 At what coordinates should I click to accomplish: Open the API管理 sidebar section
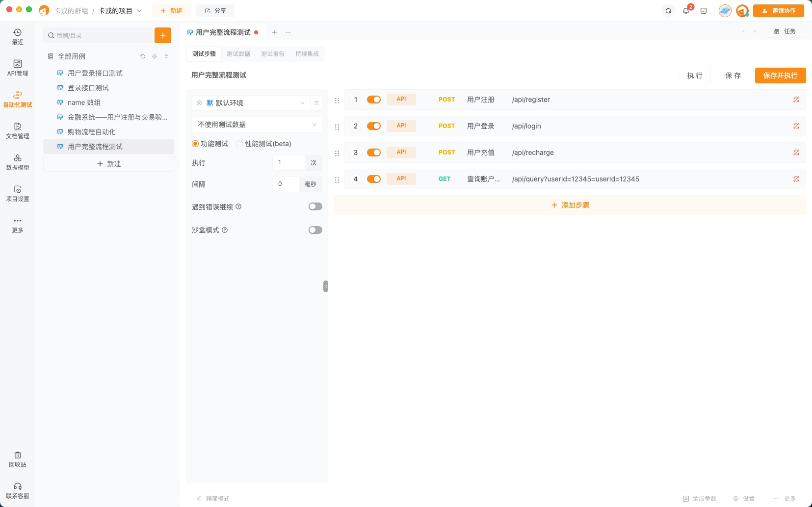tap(18, 68)
